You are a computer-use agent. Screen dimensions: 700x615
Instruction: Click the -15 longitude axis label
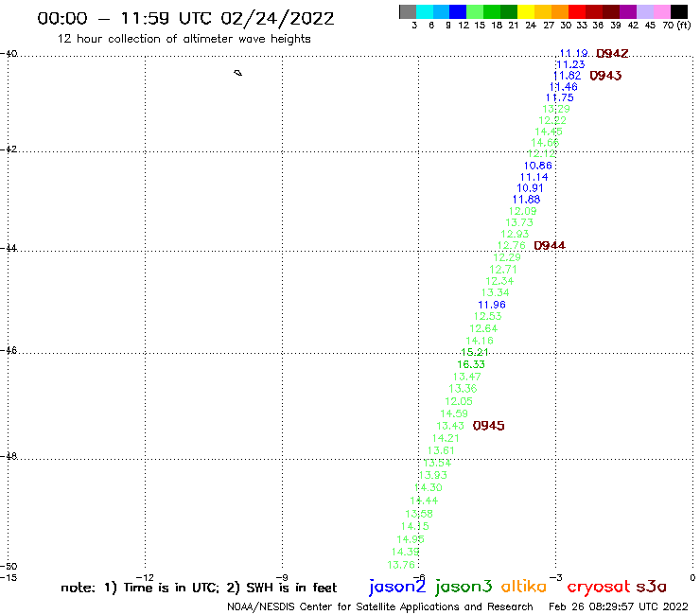9,578
